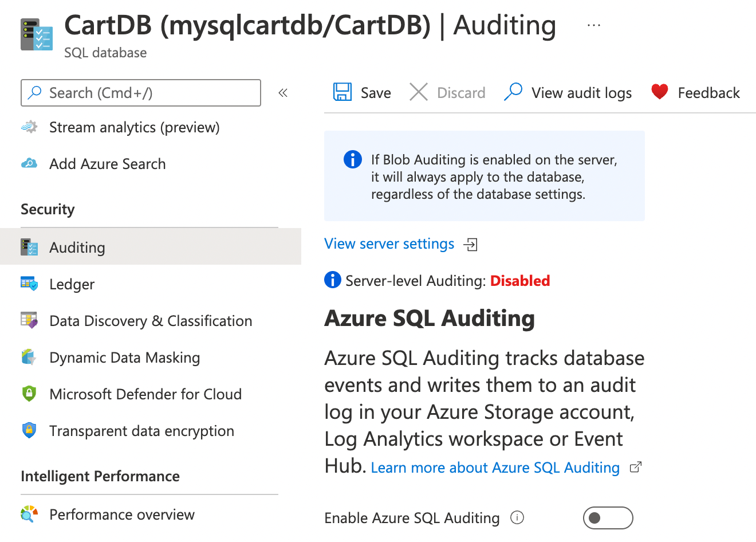The height and width of the screenshot is (542, 756).
Task: Click the Search (Cmd+/) field
Action: pos(140,92)
